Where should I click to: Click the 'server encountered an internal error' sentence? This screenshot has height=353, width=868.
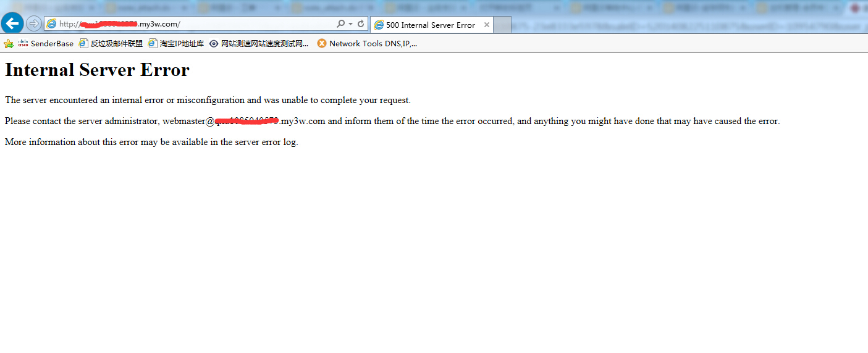pos(208,100)
